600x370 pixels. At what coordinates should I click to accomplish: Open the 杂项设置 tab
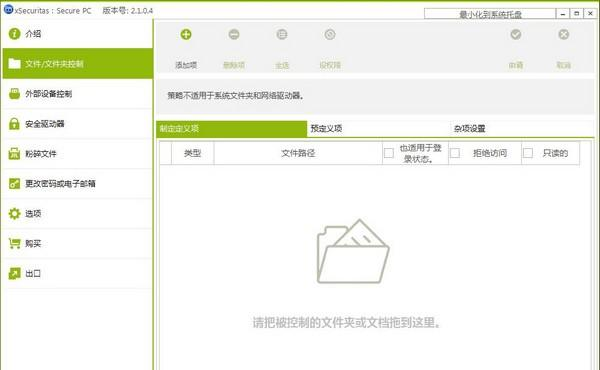tap(522, 129)
